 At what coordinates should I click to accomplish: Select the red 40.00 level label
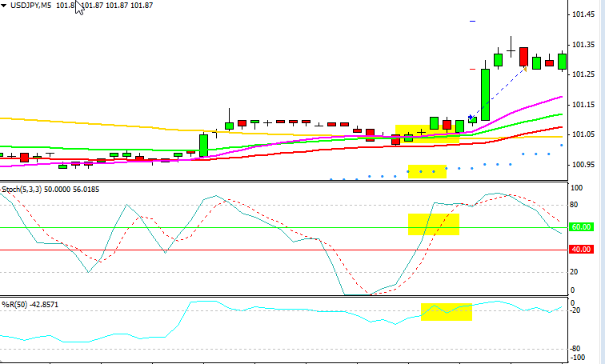(x=582, y=250)
